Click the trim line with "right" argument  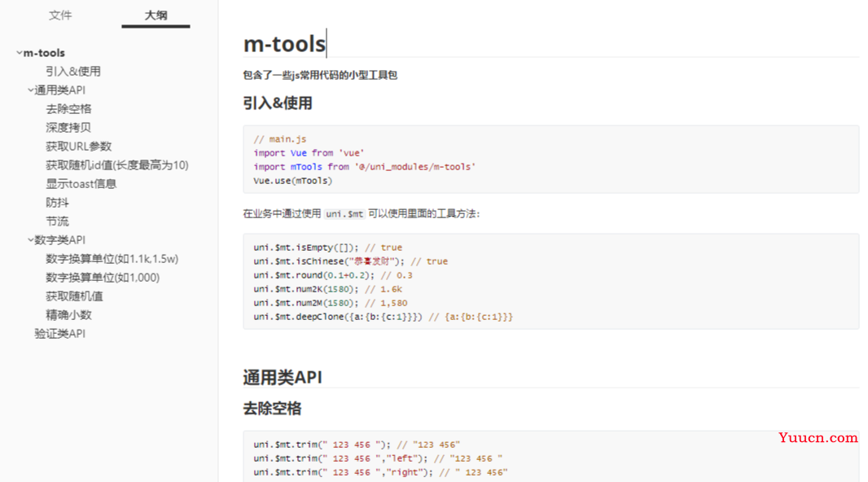[380, 472]
